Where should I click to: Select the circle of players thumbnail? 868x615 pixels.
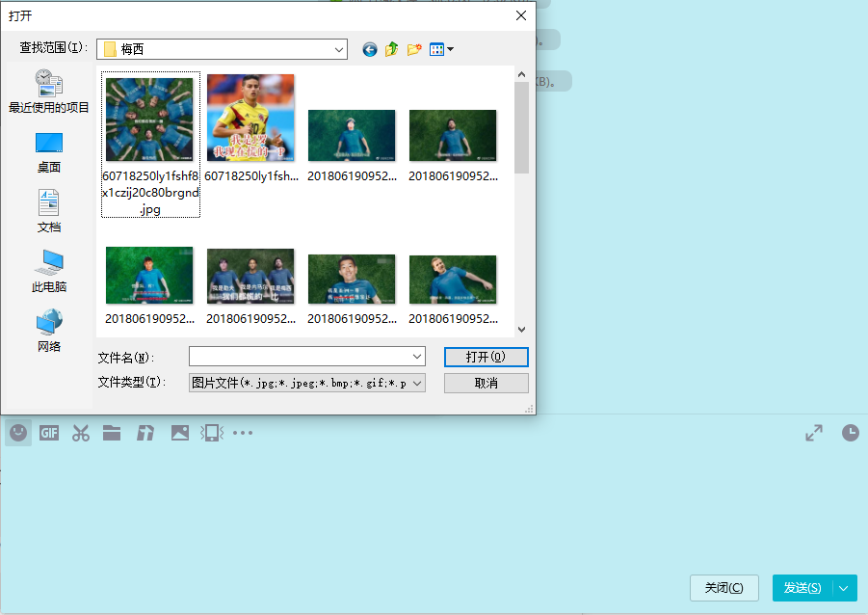[x=149, y=120]
